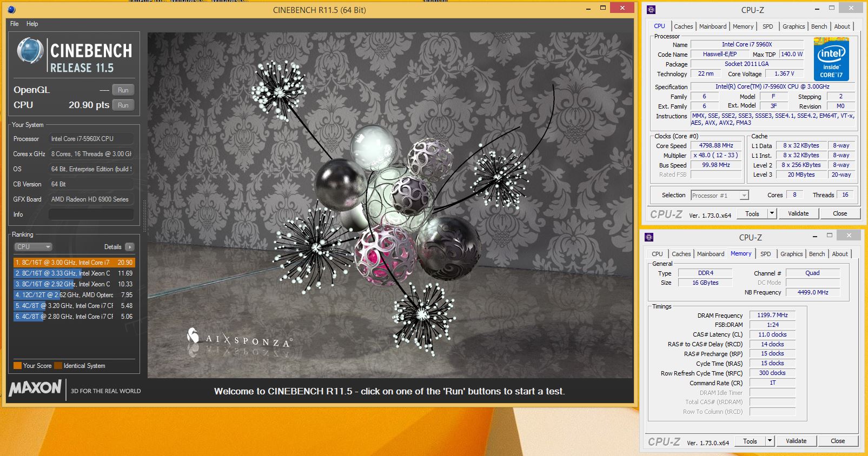Click the AIXSPONZA logo in the render
Screen dimensions: 868x456
pos(240,338)
